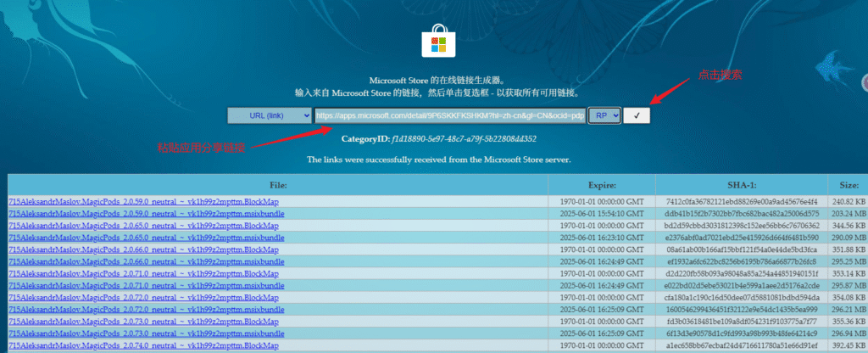Click SHA-1 hash cfa180a1c190c16d50dee07d5881081bdbd594da

[x=742, y=298]
